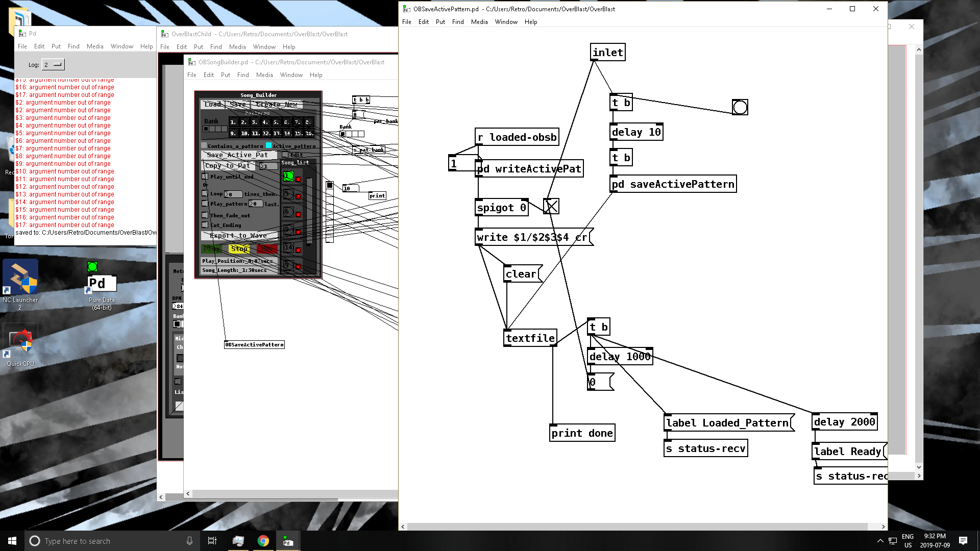Select first Bank radio cell in Song Builder
980x551 pixels.
(x=206, y=129)
